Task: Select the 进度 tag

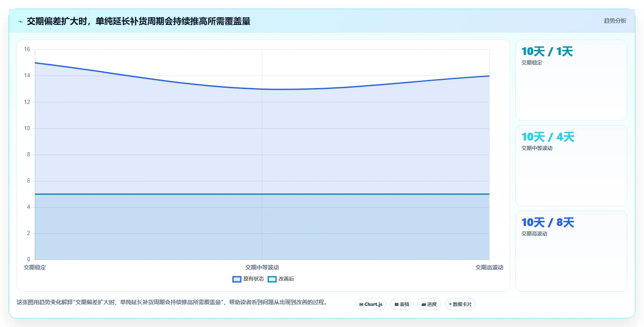Action: tap(429, 304)
